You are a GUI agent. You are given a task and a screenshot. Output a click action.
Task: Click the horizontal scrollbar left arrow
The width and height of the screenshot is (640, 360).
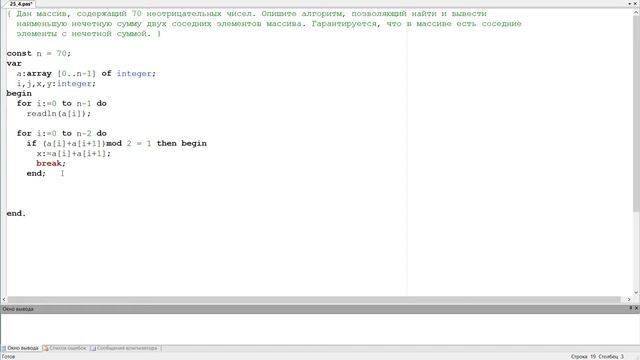[x=4, y=300]
